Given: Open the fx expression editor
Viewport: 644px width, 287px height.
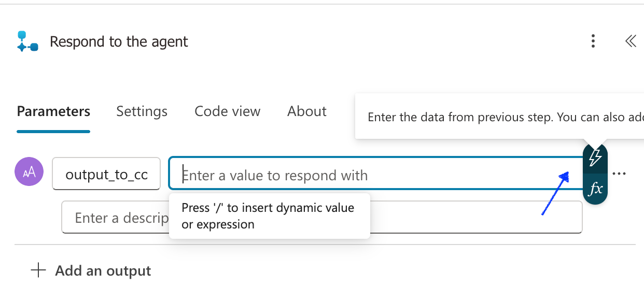Looking at the screenshot, I should pyautogui.click(x=595, y=189).
